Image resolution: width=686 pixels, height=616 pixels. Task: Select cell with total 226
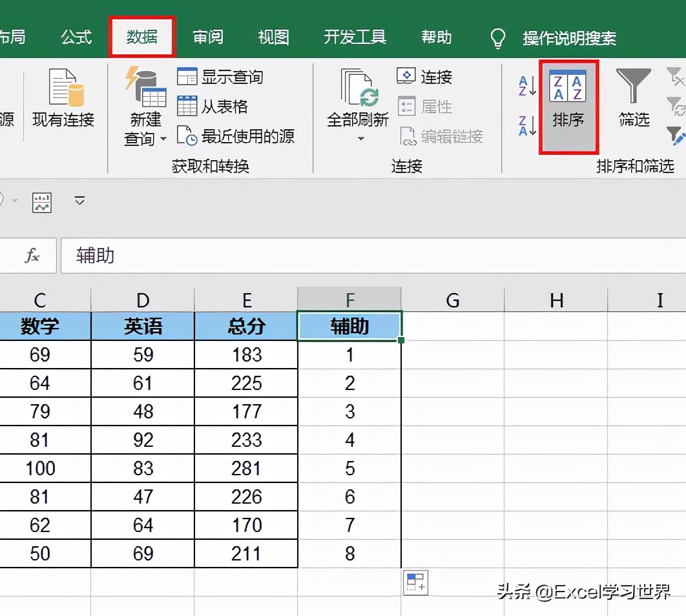(246, 497)
